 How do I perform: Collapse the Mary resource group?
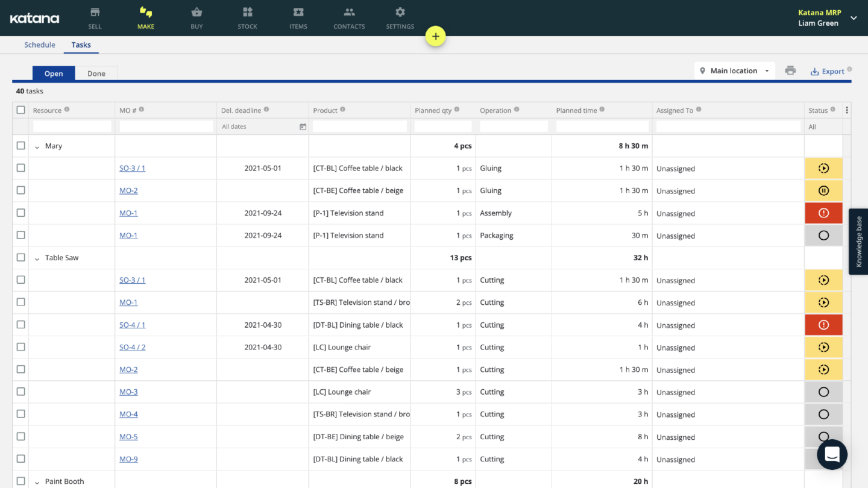click(x=37, y=146)
